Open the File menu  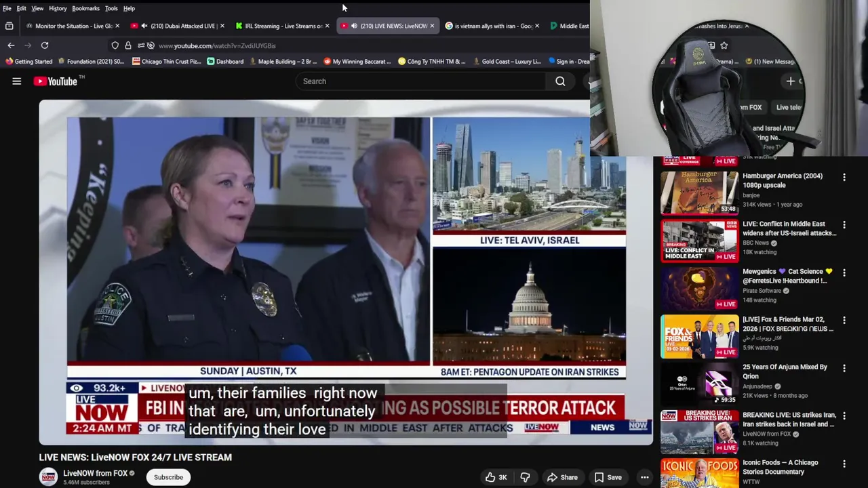(x=7, y=8)
